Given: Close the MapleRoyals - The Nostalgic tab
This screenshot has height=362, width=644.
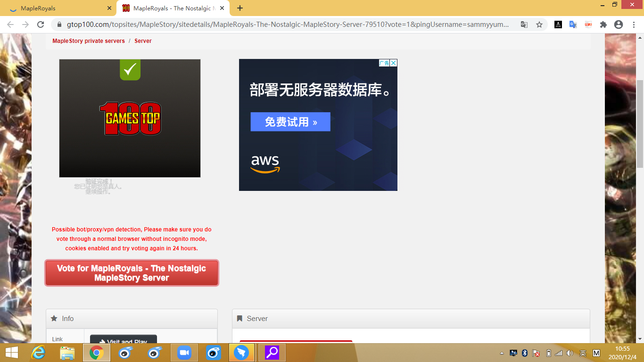Looking at the screenshot, I should click(x=222, y=8).
